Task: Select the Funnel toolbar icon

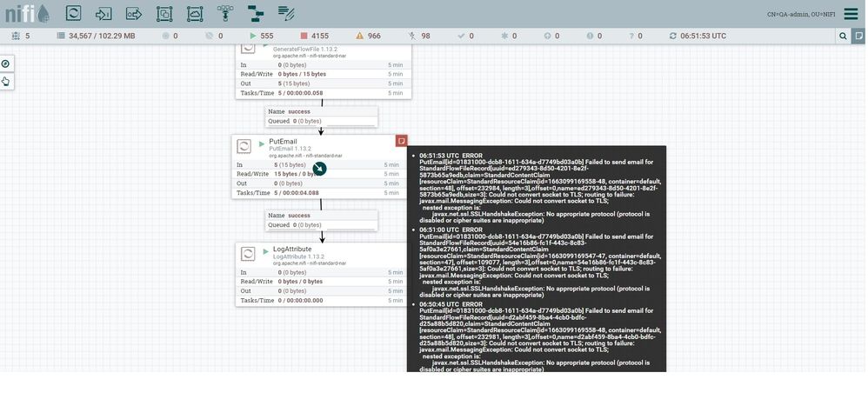Action: point(225,13)
